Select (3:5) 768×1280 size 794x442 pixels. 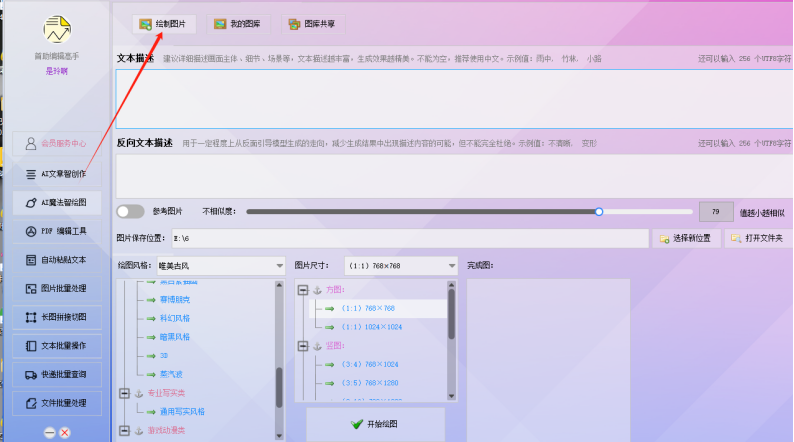pos(371,383)
